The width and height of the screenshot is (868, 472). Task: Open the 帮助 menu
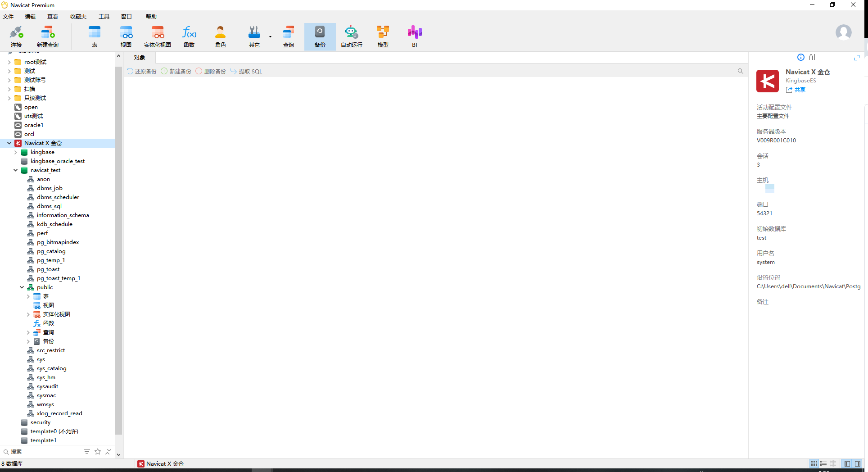151,17
